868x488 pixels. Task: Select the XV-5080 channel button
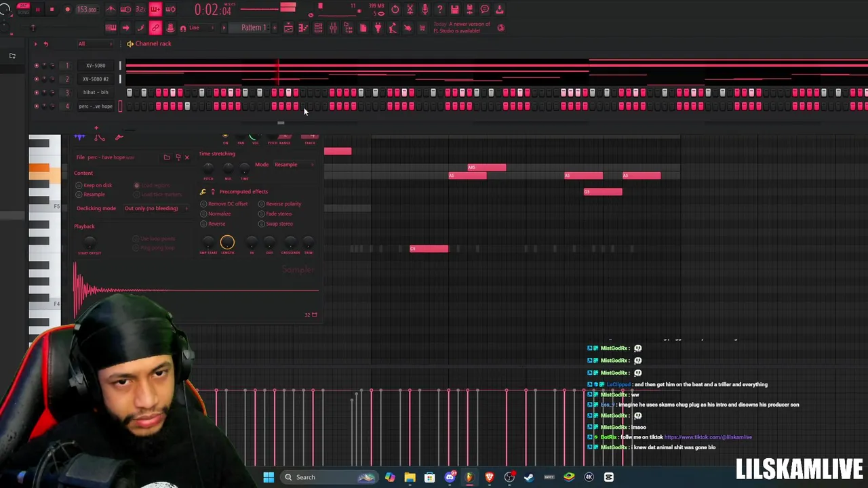tap(96, 66)
